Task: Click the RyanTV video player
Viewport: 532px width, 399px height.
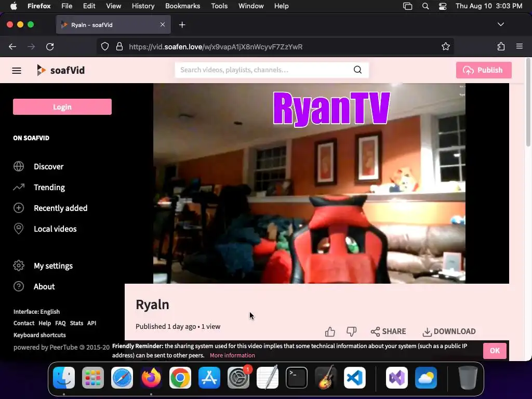Action: [309, 183]
